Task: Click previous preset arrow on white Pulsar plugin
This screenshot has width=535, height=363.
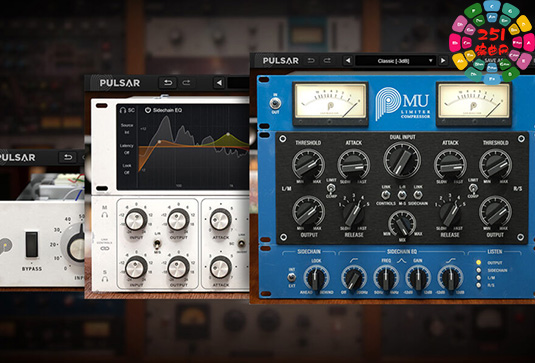Action: [x=219, y=83]
